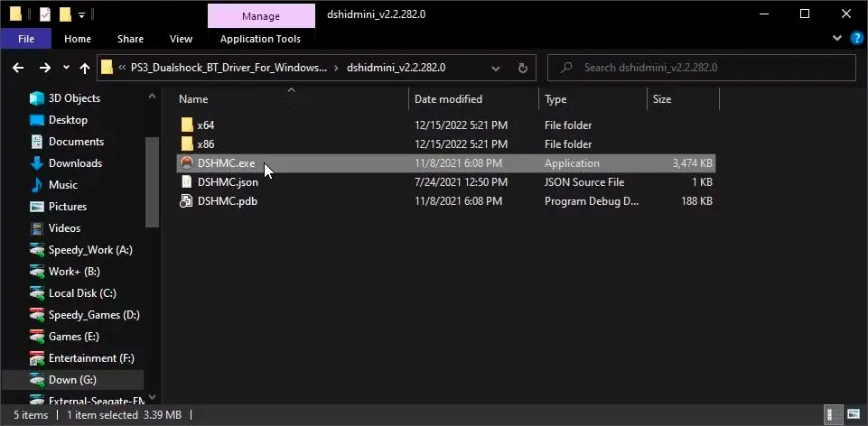Click the JSON Source File type cell
868x426 pixels.
(584, 182)
